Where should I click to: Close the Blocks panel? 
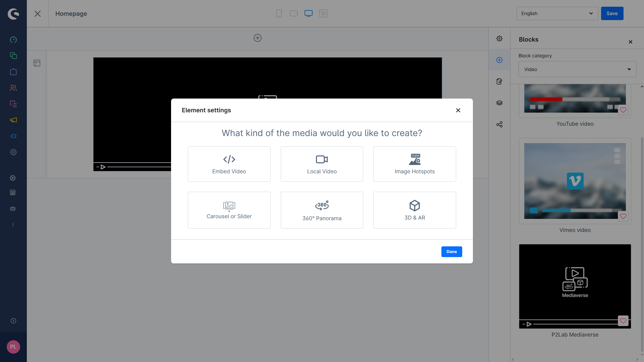click(x=631, y=42)
